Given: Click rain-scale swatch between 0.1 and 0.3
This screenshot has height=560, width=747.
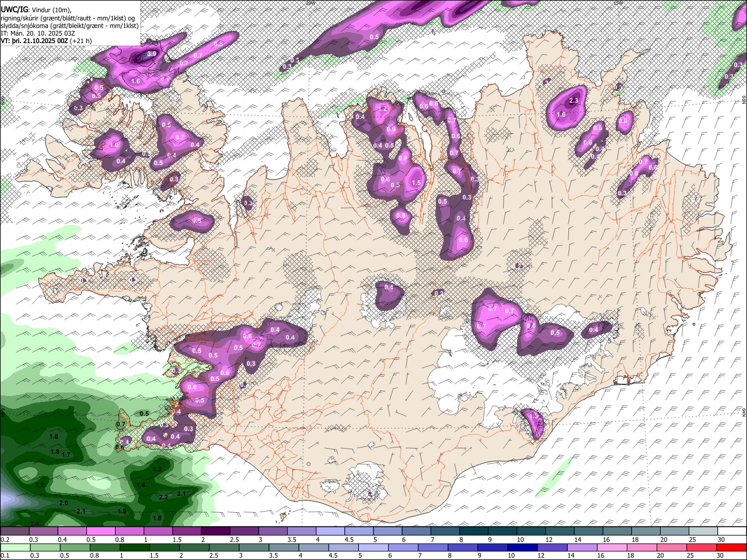Looking at the screenshot, I should pos(15,547).
